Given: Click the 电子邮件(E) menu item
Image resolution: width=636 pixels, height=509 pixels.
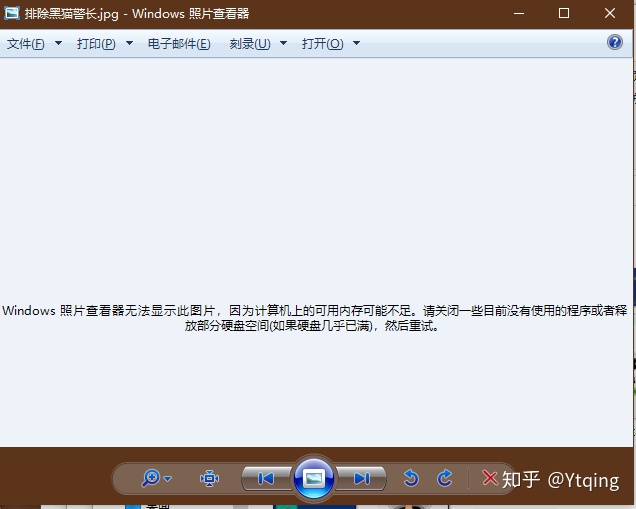Looking at the screenshot, I should (179, 43).
